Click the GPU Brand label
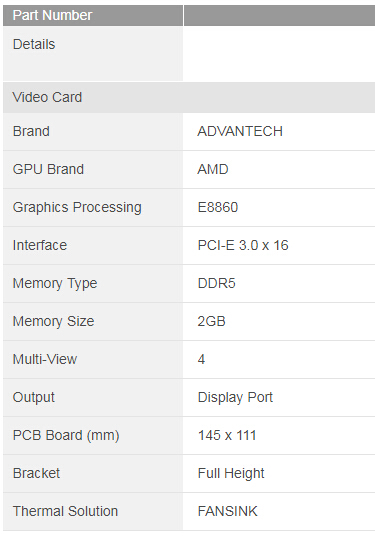This screenshot has height=540, width=375. [x=48, y=169]
